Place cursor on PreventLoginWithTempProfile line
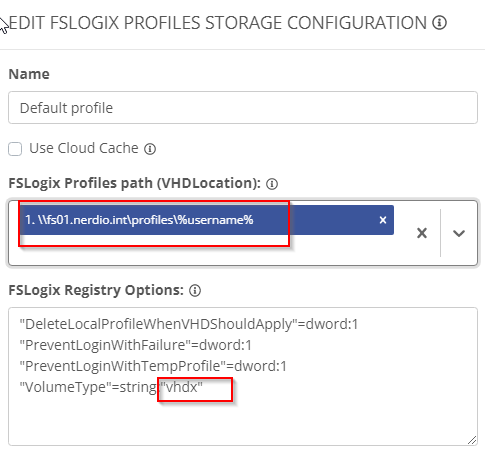This screenshot has width=485, height=450. 153,366
